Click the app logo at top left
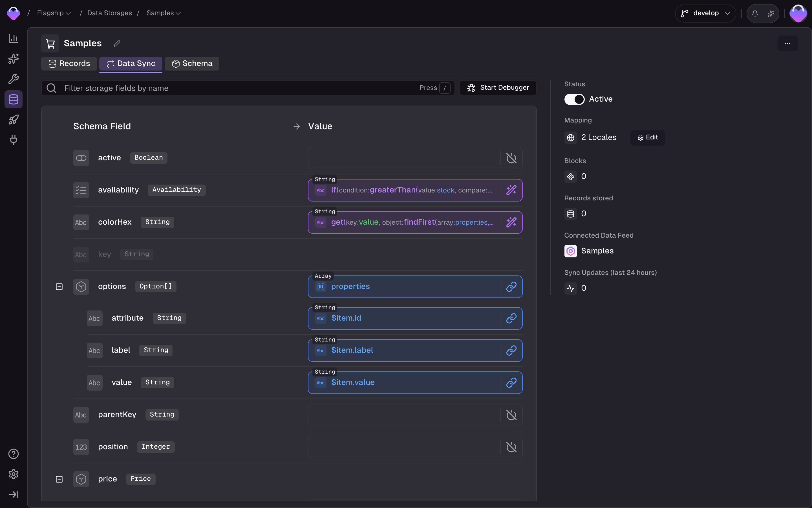The image size is (812, 508). point(14,13)
